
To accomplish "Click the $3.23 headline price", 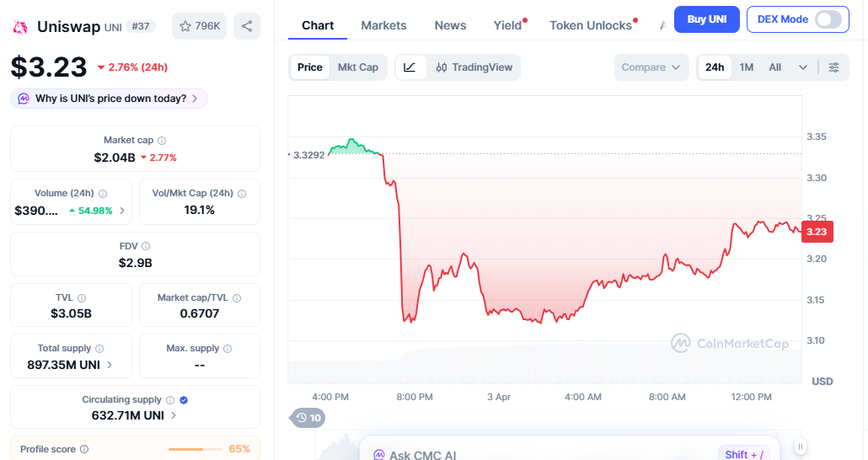I will click(x=49, y=67).
